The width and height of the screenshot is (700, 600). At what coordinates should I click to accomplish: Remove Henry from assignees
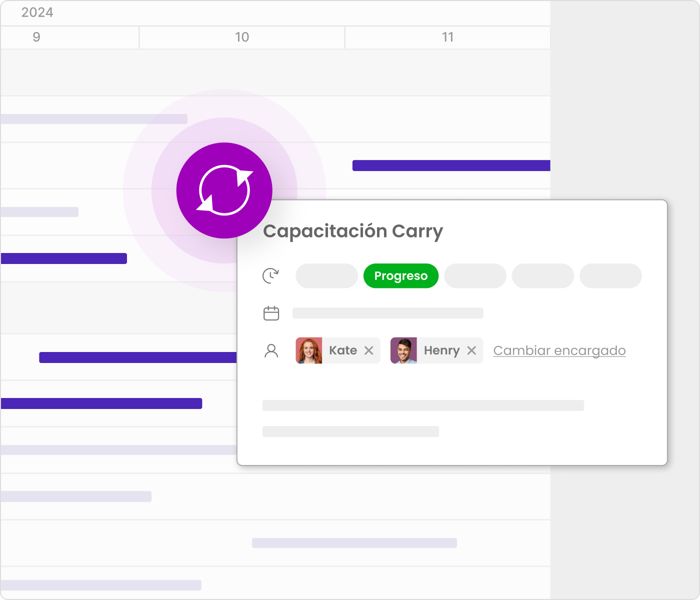pyautogui.click(x=471, y=350)
